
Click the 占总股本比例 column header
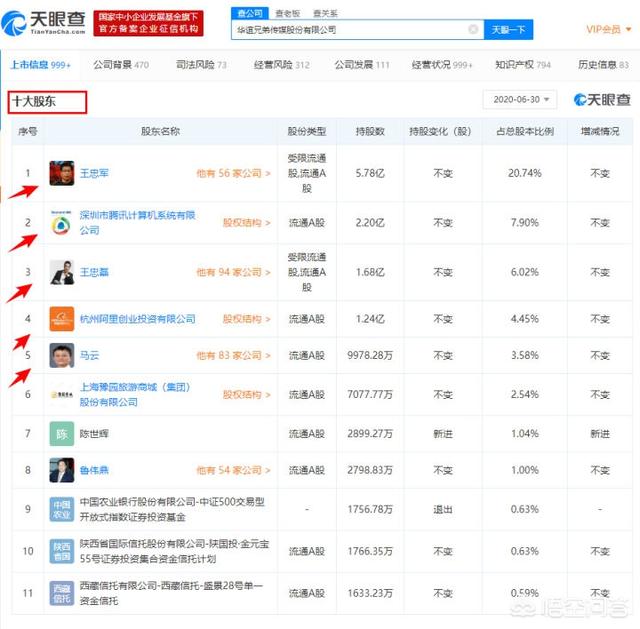pos(525,131)
